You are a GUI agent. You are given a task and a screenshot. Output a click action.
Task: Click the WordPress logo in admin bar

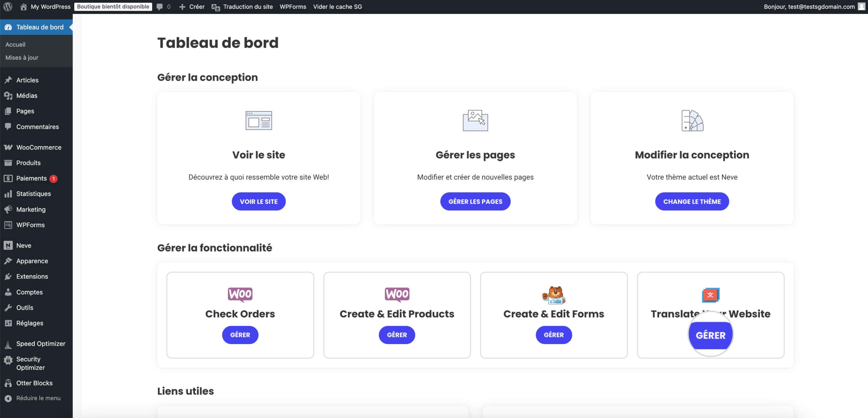click(8, 6)
